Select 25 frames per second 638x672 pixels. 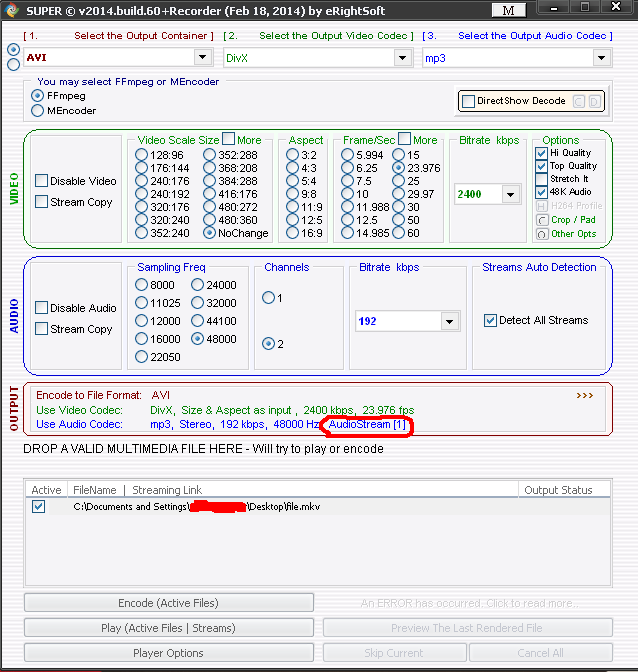pos(398,181)
